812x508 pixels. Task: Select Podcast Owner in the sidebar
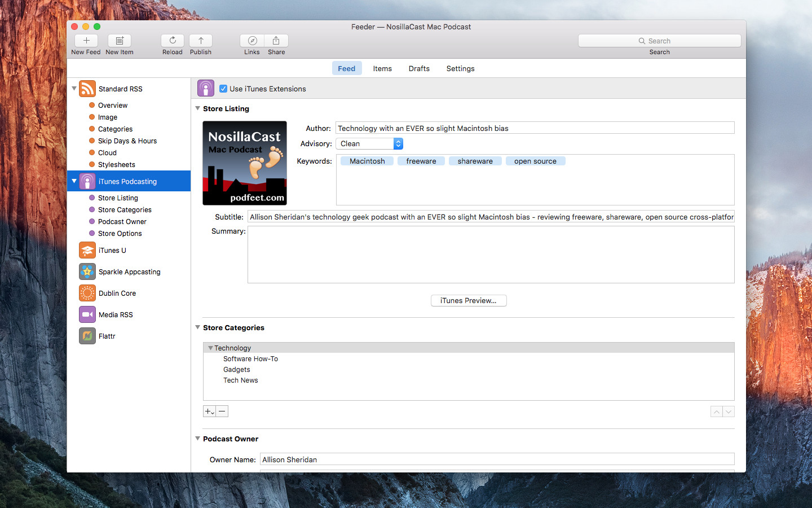pyautogui.click(x=122, y=221)
